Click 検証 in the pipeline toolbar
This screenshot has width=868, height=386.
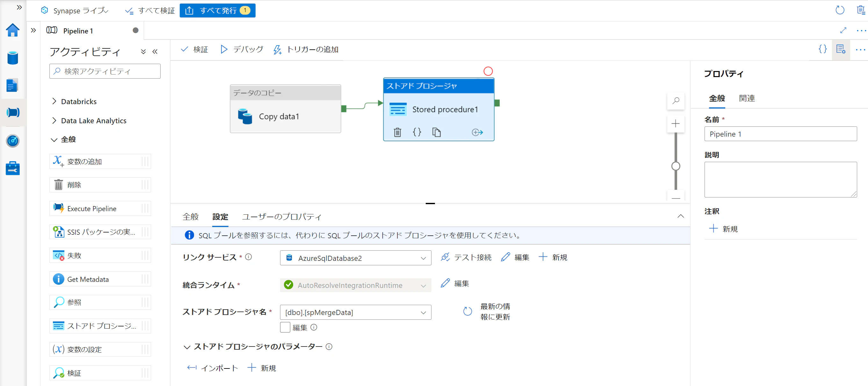click(194, 49)
